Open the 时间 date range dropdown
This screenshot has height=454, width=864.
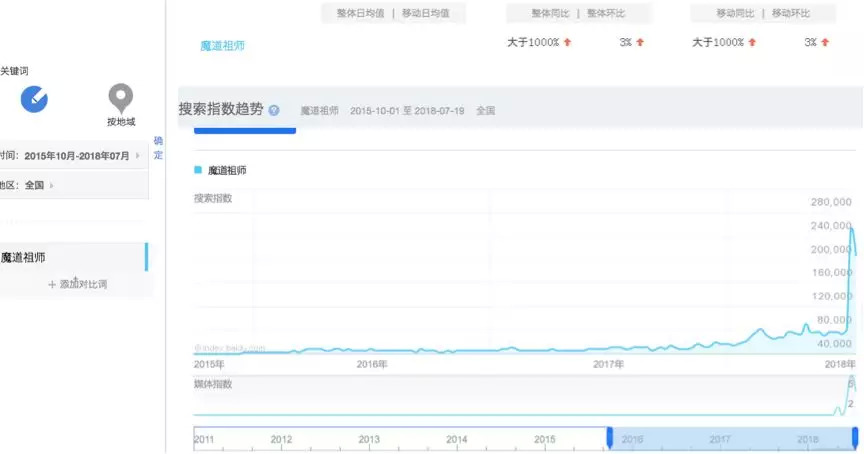pos(76,156)
